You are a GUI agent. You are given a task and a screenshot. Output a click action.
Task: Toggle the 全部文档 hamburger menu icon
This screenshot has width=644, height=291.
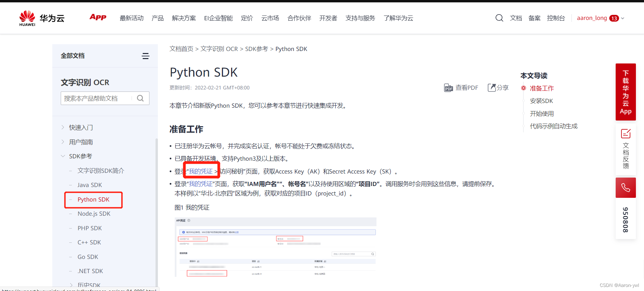pyautogui.click(x=145, y=56)
